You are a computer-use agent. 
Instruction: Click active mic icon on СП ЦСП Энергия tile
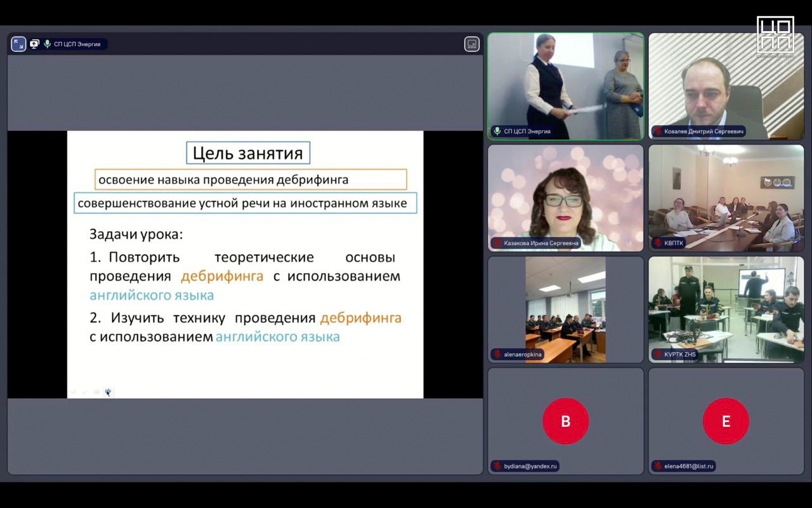click(498, 131)
